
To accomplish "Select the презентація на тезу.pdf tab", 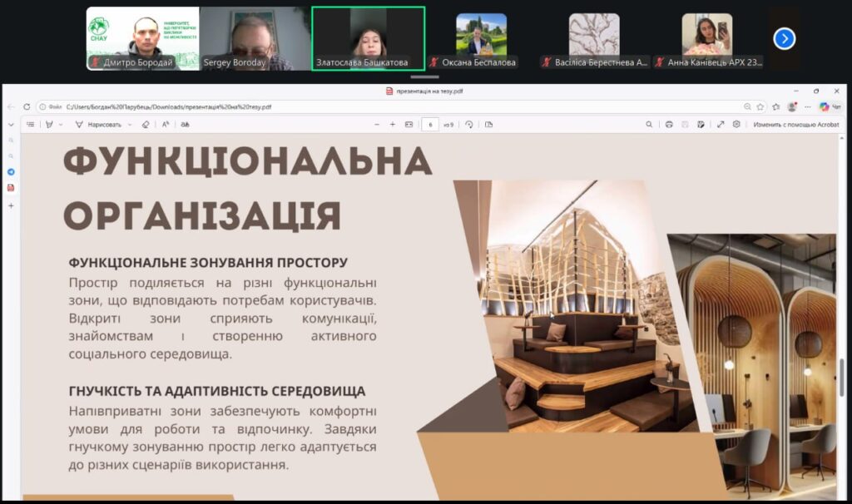I will [x=424, y=91].
